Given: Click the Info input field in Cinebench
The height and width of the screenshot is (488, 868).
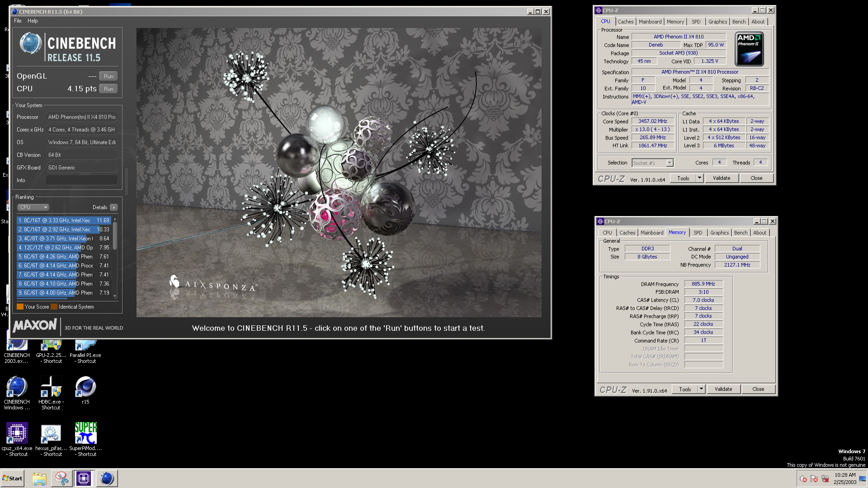Looking at the screenshot, I should [82, 180].
